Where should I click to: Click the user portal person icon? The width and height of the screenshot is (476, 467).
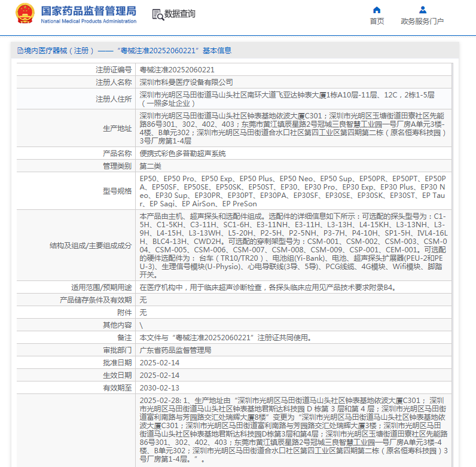(x=422, y=10)
